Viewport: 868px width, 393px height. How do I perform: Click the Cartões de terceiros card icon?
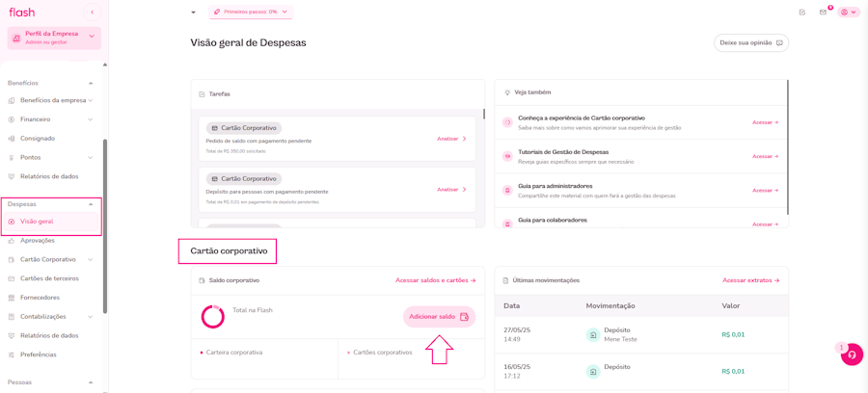[12, 278]
